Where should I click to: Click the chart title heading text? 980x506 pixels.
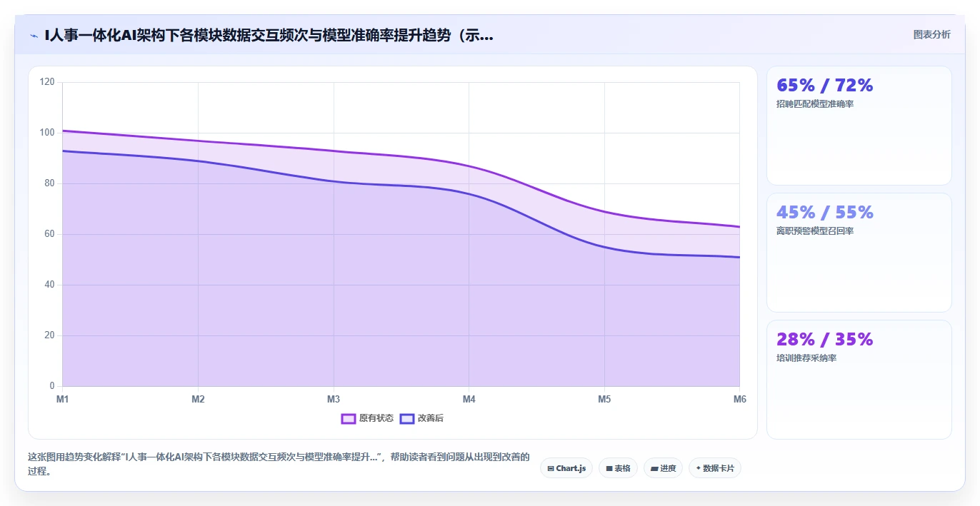click(x=269, y=35)
